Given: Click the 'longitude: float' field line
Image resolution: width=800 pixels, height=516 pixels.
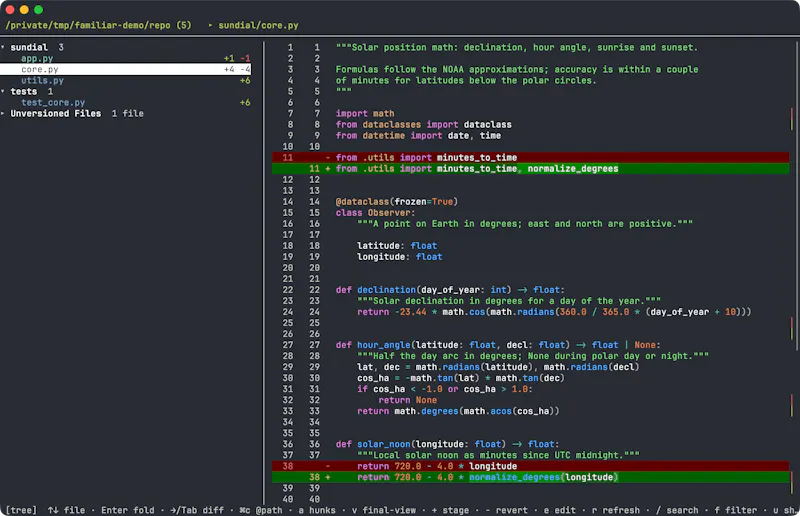Looking at the screenshot, I should pyautogui.click(x=399, y=257).
